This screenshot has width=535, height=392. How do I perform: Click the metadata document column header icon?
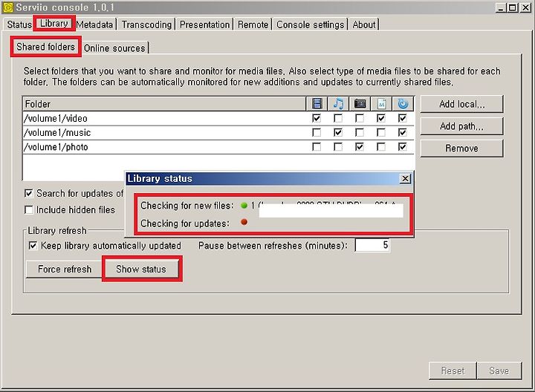pyautogui.click(x=381, y=104)
